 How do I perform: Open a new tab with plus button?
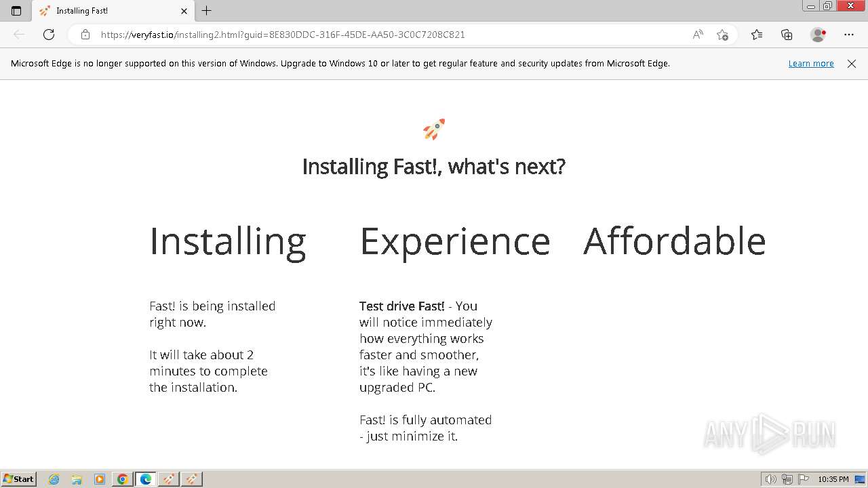pos(207,11)
